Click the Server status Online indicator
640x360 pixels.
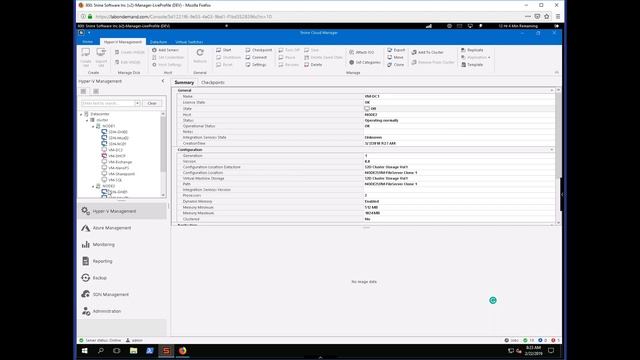(100, 340)
